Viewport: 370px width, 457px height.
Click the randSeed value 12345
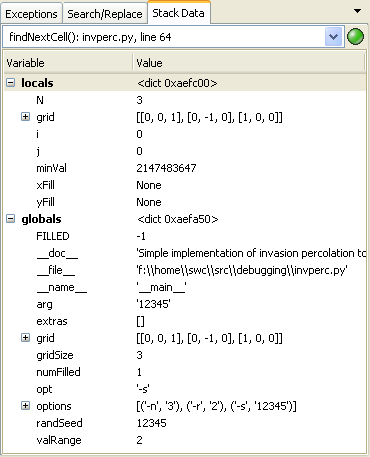pyautogui.click(x=151, y=423)
